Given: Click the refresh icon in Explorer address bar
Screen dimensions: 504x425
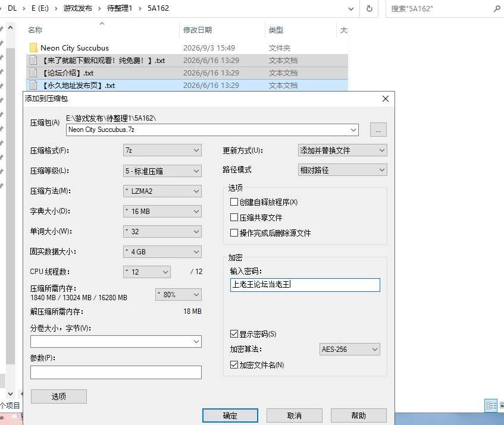Looking at the screenshot, I should coord(370,8).
